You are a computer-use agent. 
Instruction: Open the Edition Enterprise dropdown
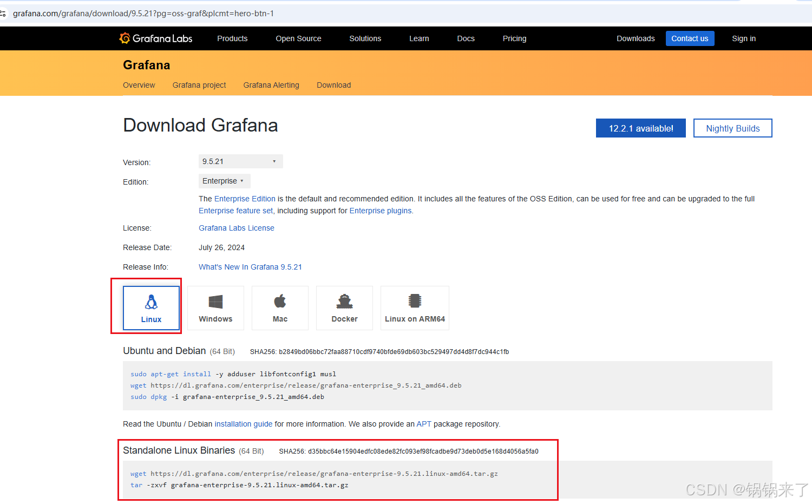224,181
